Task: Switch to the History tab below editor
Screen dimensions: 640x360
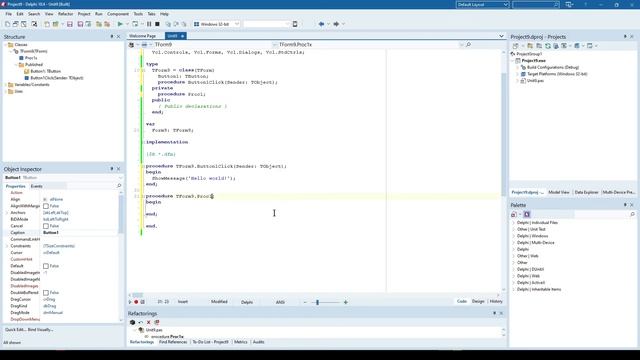Action: (496, 301)
